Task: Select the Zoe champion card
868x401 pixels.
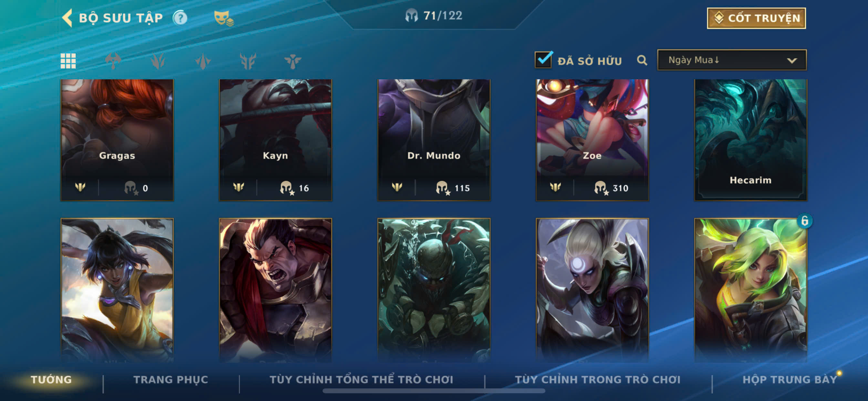Action: coord(592,140)
